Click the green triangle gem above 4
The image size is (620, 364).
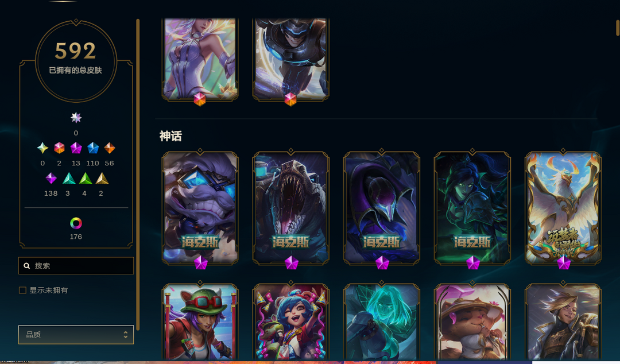[x=86, y=179]
